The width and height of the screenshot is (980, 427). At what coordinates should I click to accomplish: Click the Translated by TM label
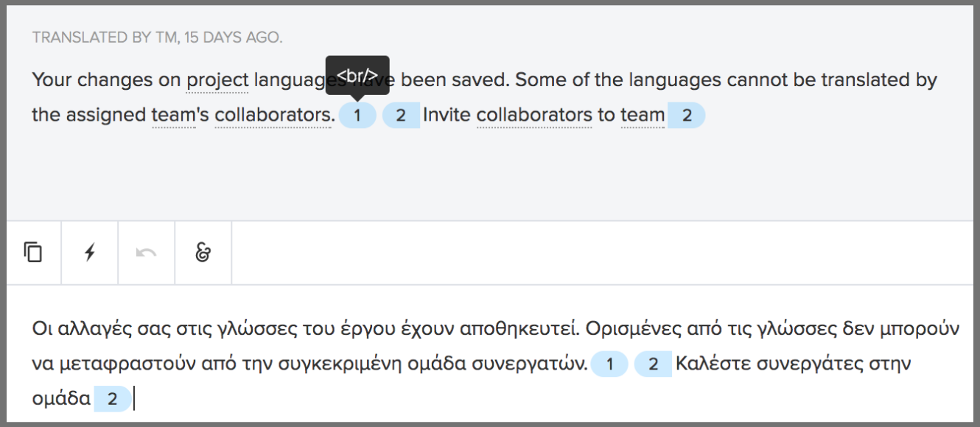coord(157,37)
